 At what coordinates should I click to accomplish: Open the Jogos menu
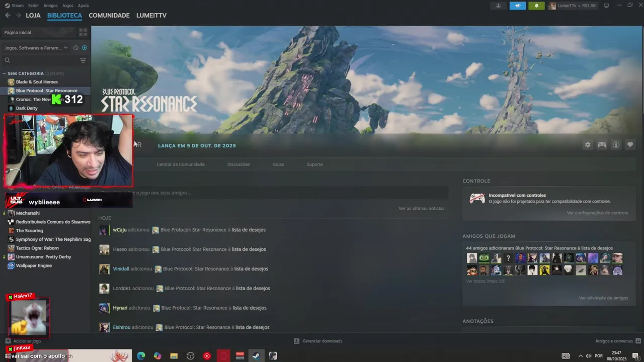pyautogui.click(x=67, y=6)
